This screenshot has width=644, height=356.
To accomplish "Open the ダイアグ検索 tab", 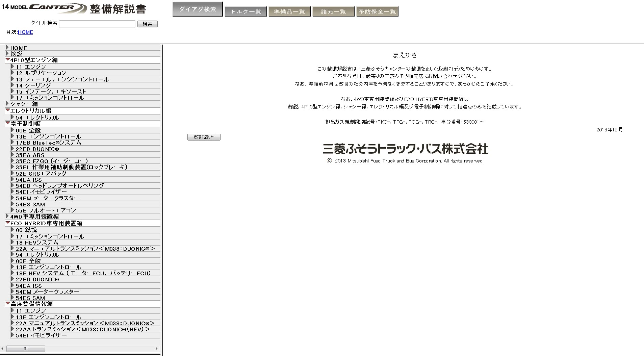I will [x=198, y=9].
